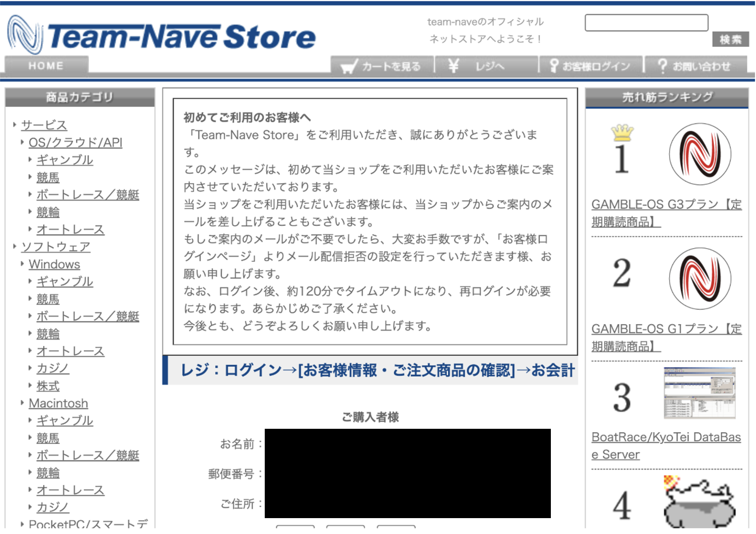Open GAMBLE-OS G1プラン product link
756x534 pixels.
[666, 337]
